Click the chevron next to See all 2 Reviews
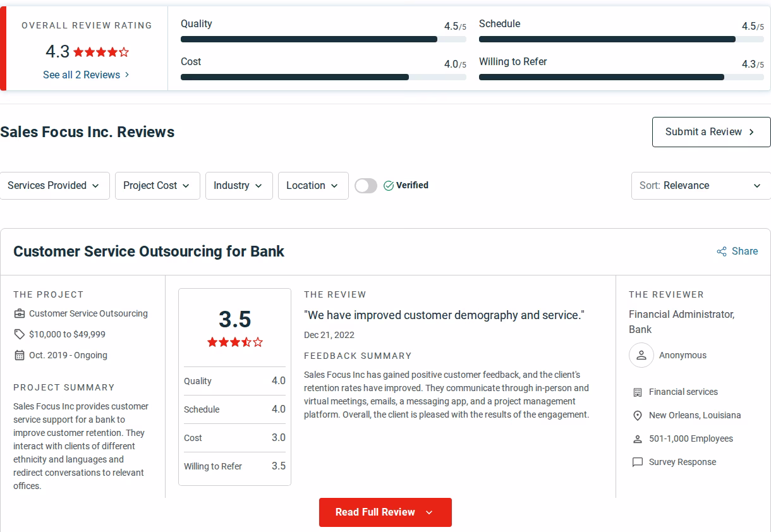The height and width of the screenshot is (532, 771). [x=127, y=75]
